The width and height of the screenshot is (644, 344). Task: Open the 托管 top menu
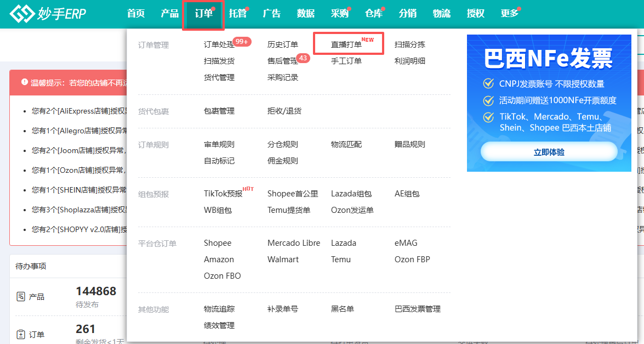[x=238, y=14]
